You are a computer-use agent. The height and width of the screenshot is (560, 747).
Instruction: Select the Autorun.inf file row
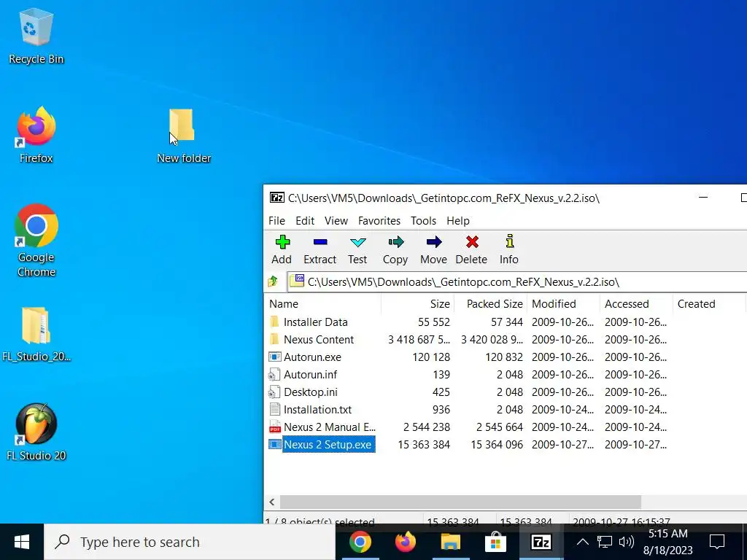(468, 375)
